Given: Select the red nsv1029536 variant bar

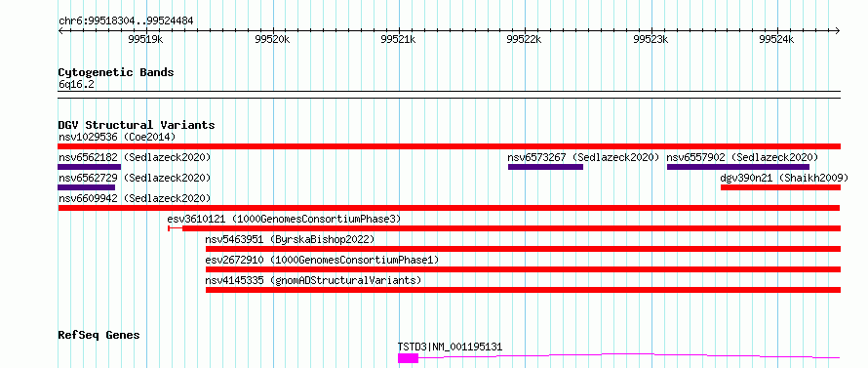Looking at the screenshot, I should click(450, 146).
